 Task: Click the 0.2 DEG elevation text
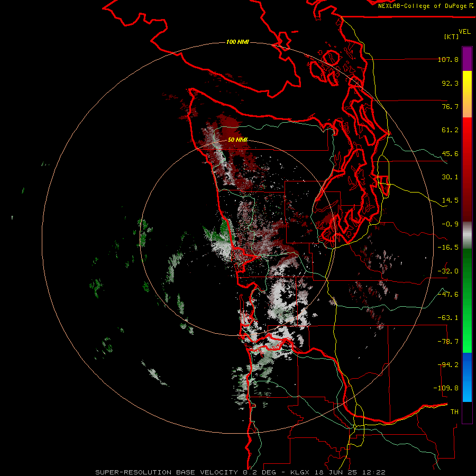(x=260, y=472)
